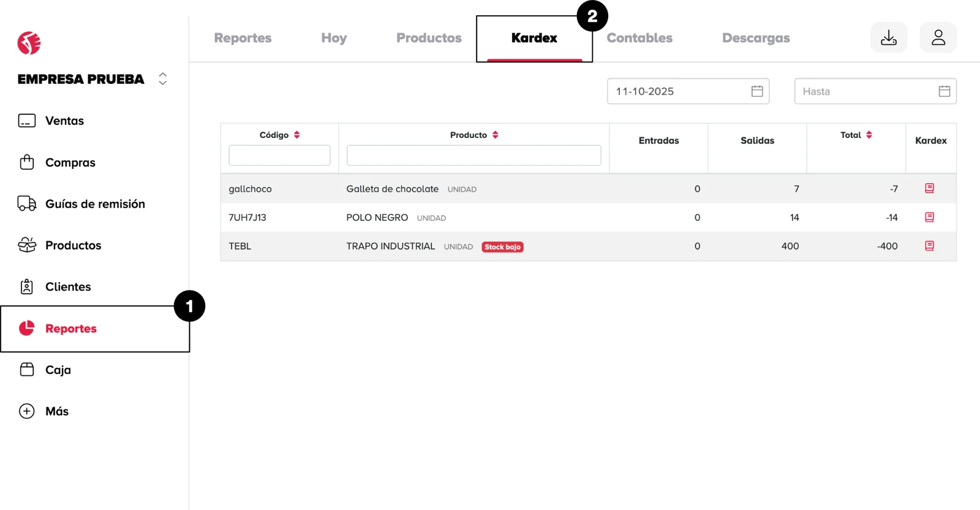The height and width of the screenshot is (510, 980).
Task: Open the Hoy tab
Action: pyautogui.click(x=334, y=38)
